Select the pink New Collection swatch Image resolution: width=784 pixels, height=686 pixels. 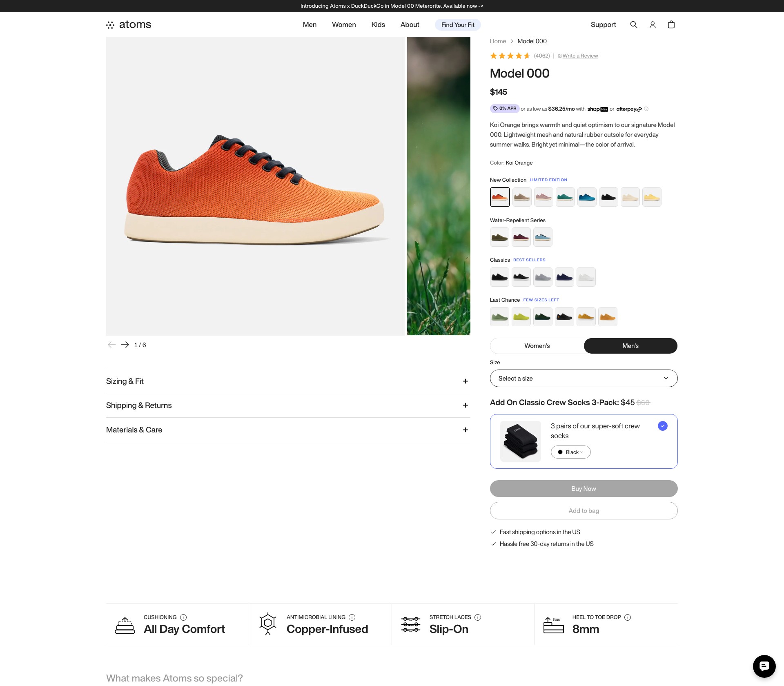click(x=543, y=197)
